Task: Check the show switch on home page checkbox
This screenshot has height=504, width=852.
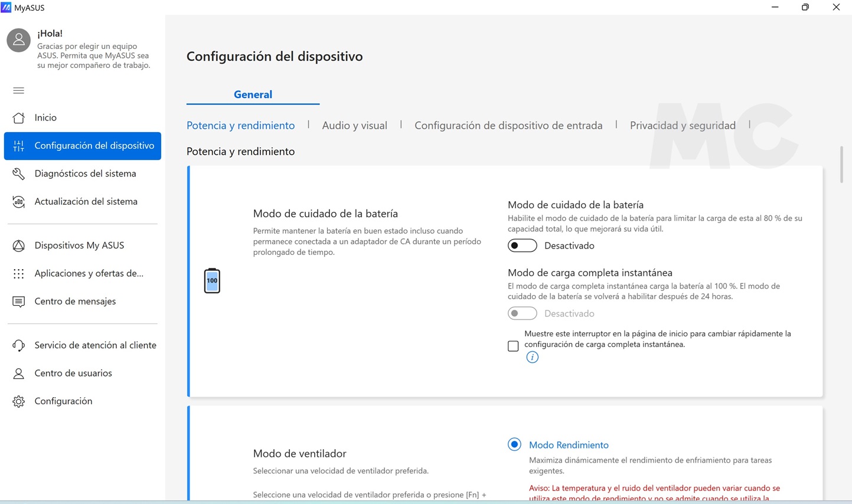Action: (x=513, y=346)
